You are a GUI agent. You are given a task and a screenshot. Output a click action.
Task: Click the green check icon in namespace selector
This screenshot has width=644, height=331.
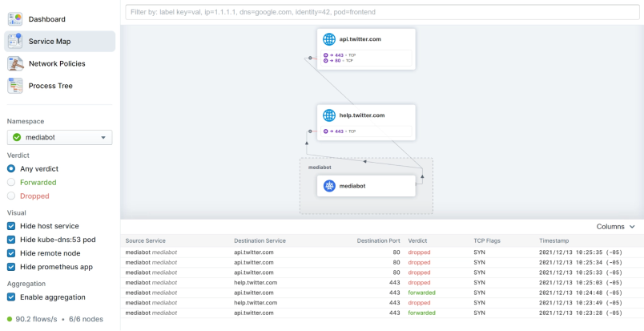[x=17, y=137]
